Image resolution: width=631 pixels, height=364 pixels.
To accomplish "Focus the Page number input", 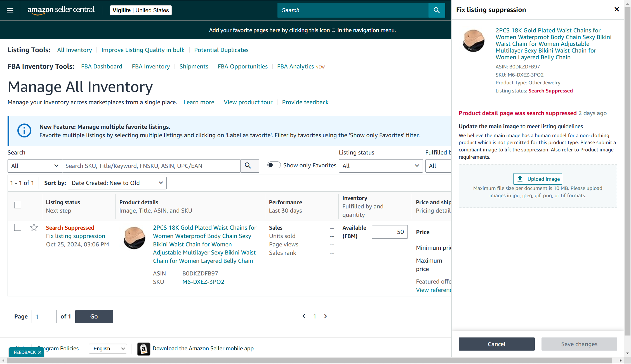I will point(44,317).
